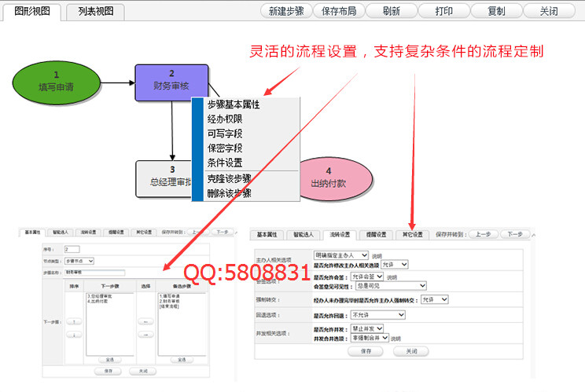Click 关闭 in the flow-settings panel
Viewport: 585px width, 392px height.
411,351
